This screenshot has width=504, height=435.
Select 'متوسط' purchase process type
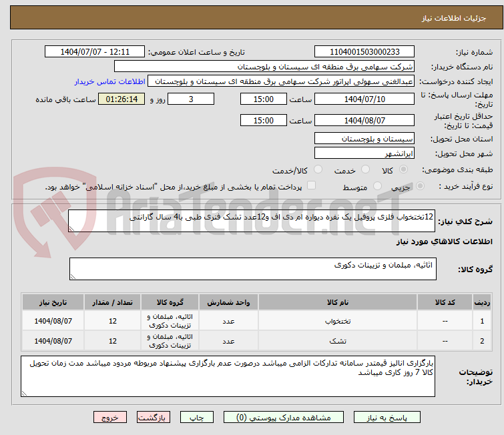(x=364, y=187)
